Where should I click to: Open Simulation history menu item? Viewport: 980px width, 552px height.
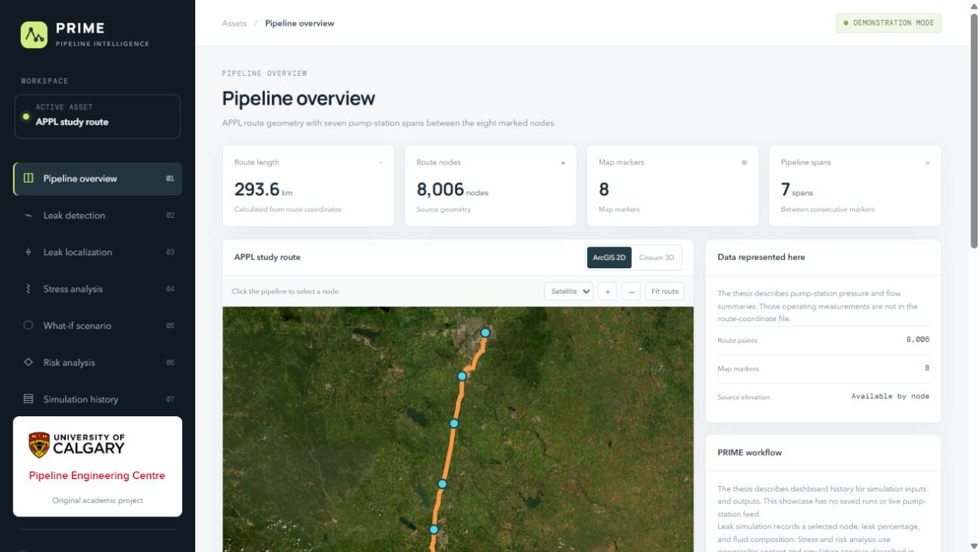(x=98, y=399)
